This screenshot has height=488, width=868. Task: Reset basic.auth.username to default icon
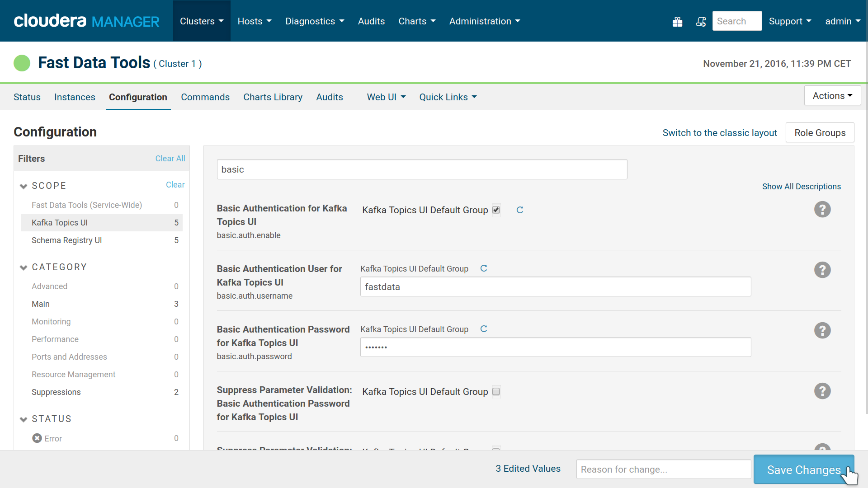coord(484,268)
